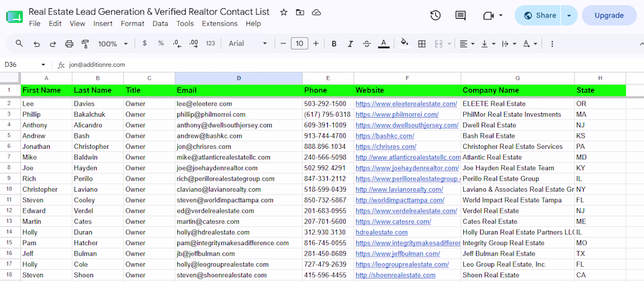This screenshot has height=282, width=644.
Task: Print the spreadsheet
Action: 69,43
